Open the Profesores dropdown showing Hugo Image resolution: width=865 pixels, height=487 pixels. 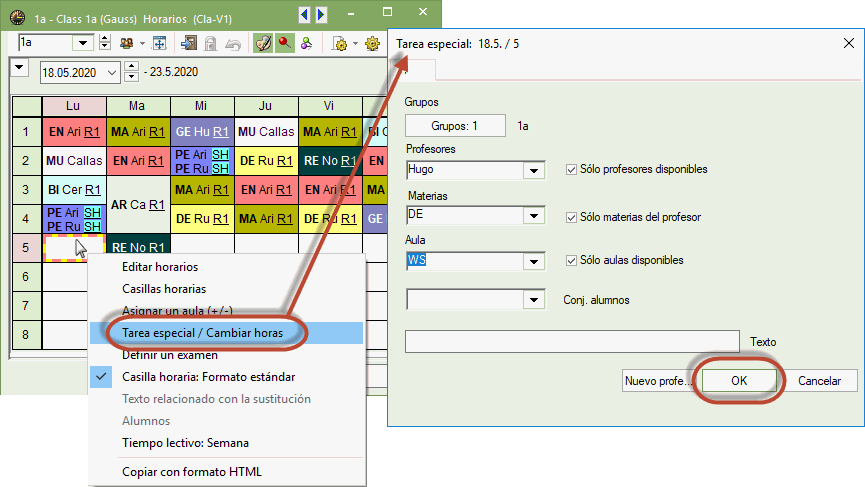(x=533, y=171)
